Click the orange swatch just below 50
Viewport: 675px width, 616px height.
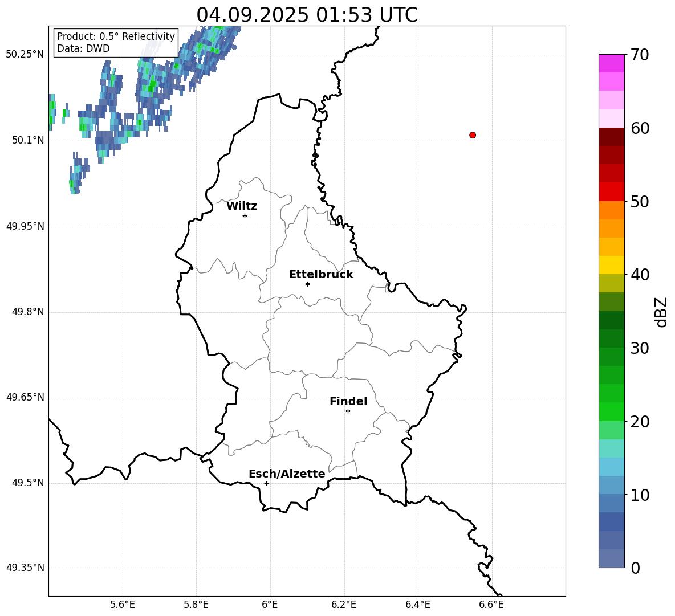tap(611, 210)
